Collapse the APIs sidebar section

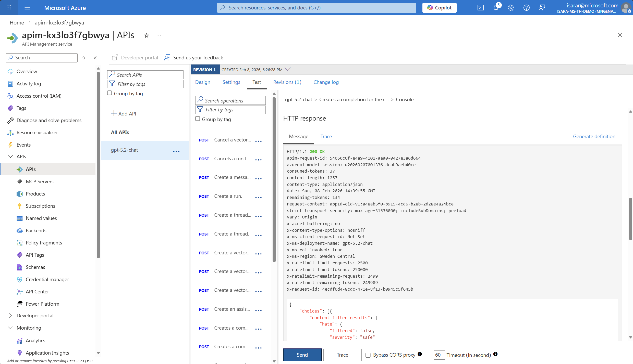(10, 157)
